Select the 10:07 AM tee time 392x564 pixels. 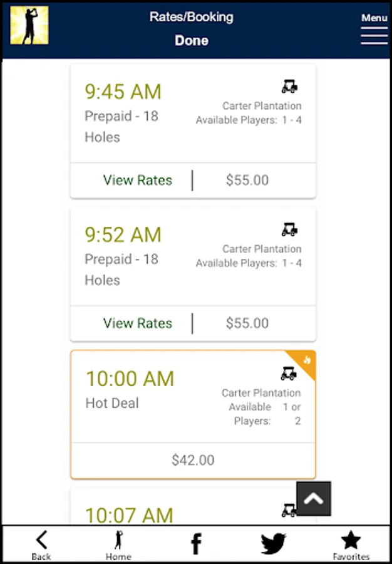pyautogui.click(x=129, y=515)
